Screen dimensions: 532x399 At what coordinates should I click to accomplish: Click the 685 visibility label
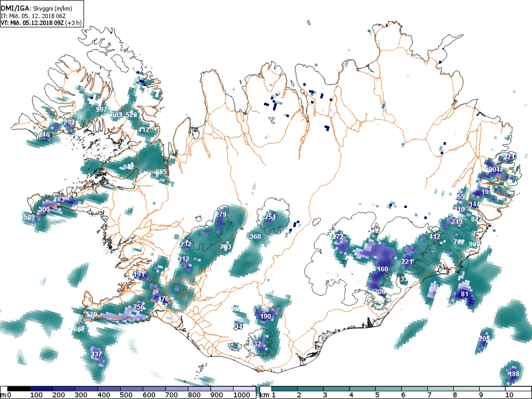tap(161, 172)
